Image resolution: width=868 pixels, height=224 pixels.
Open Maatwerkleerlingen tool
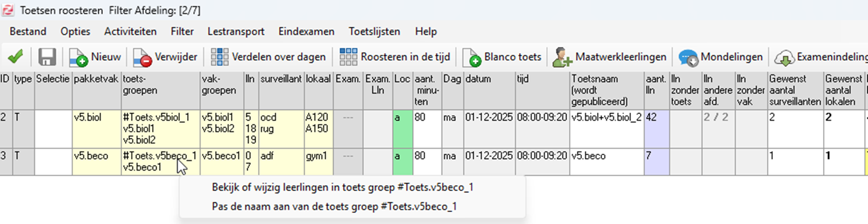[x=562, y=58]
